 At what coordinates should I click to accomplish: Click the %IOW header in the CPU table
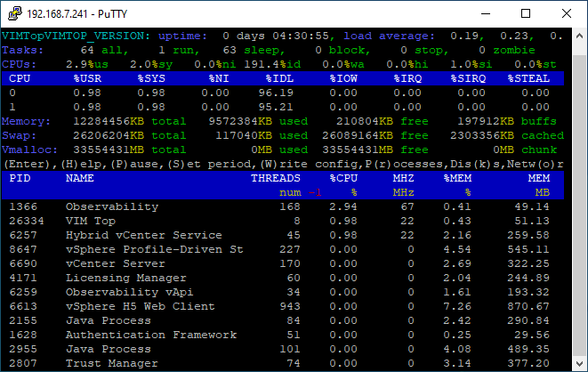[x=343, y=78]
